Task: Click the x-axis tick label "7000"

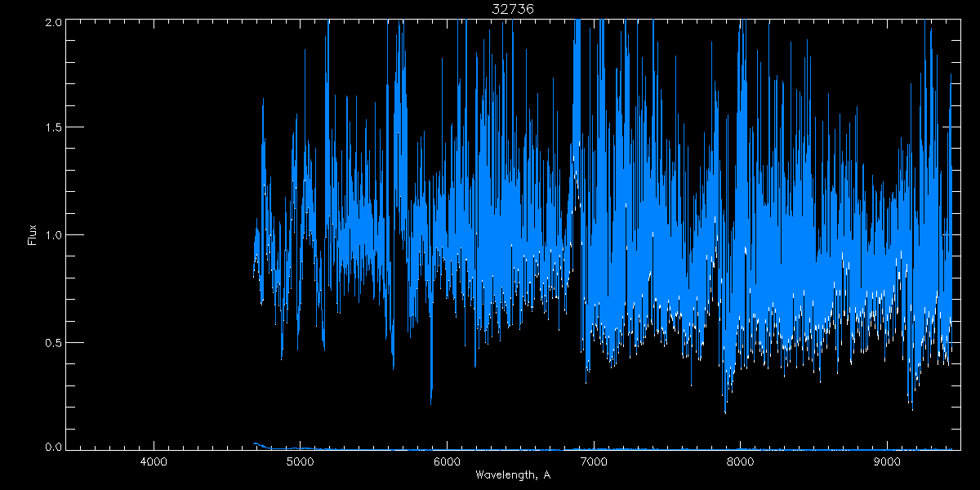Action: 594,461
